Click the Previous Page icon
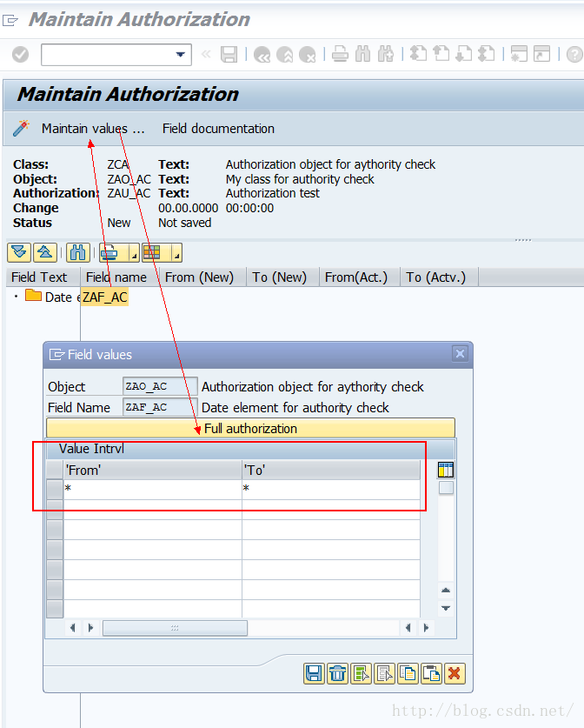The height and width of the screenshot is (728, 584). pos(441,54)
